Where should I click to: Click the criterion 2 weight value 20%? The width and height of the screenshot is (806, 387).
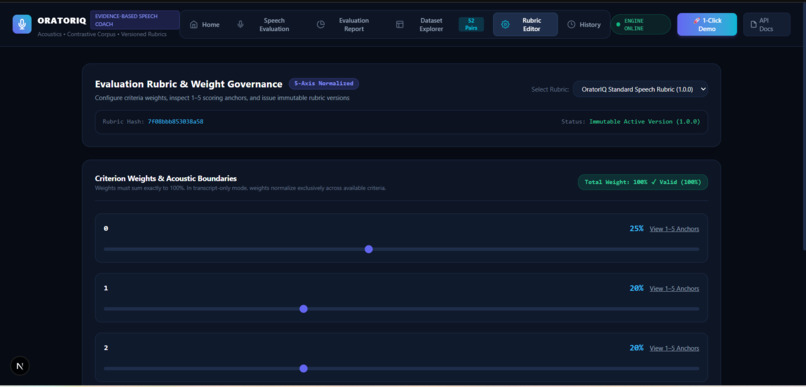point(636,348)
